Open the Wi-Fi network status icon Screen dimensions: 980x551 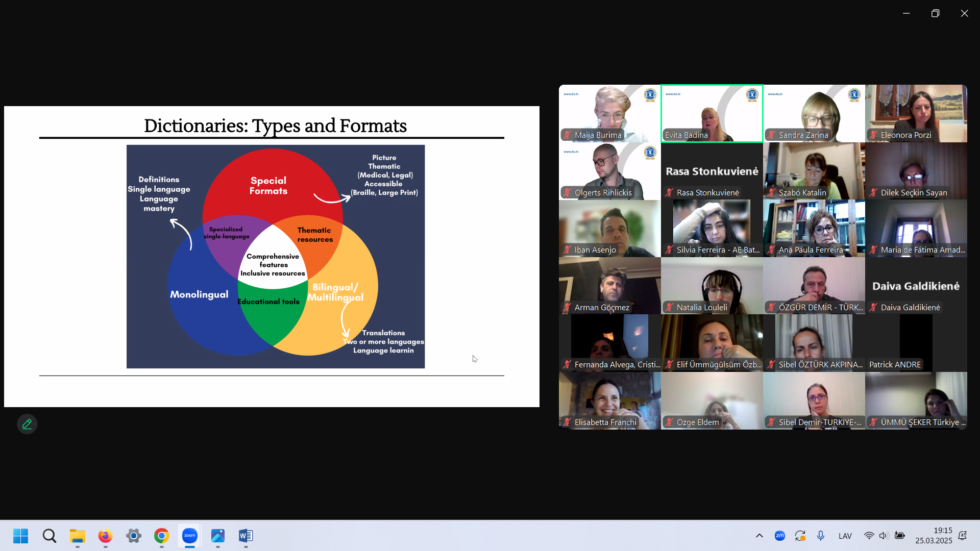(869, 536)
